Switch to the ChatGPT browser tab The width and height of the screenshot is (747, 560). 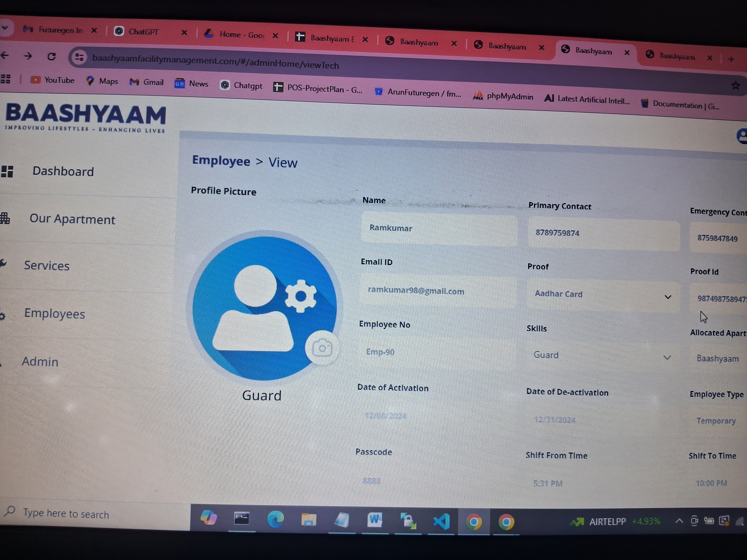pos(144,32)
